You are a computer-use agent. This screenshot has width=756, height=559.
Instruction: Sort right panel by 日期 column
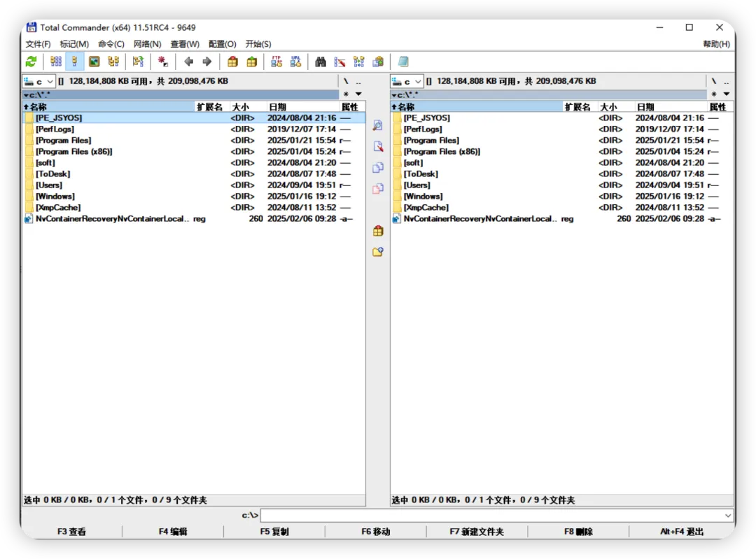click(670, 107)
